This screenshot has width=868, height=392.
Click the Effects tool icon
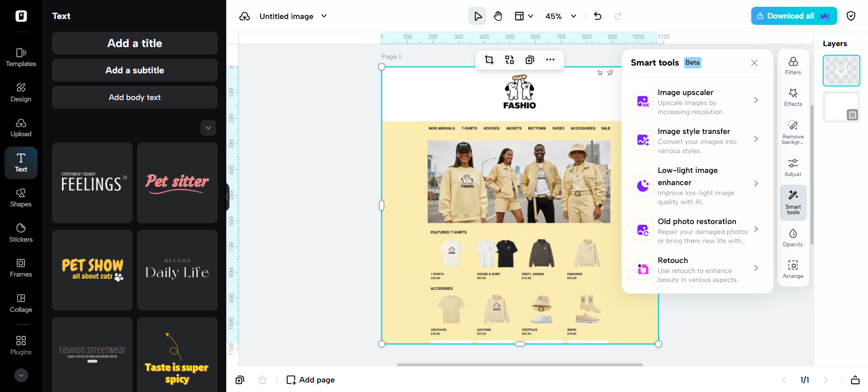(x=793, y=97)
